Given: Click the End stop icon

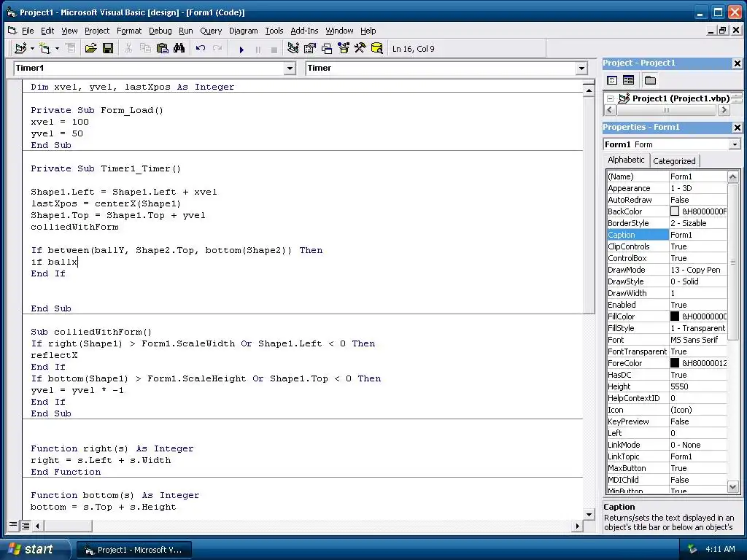Looking at the screenshot, I should coord(274,49).
